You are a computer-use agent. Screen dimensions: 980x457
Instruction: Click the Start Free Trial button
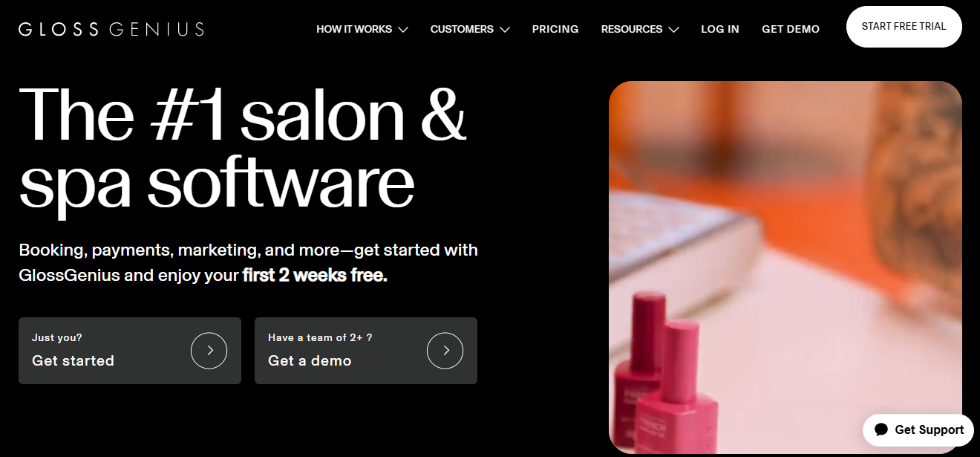(904, 27)
